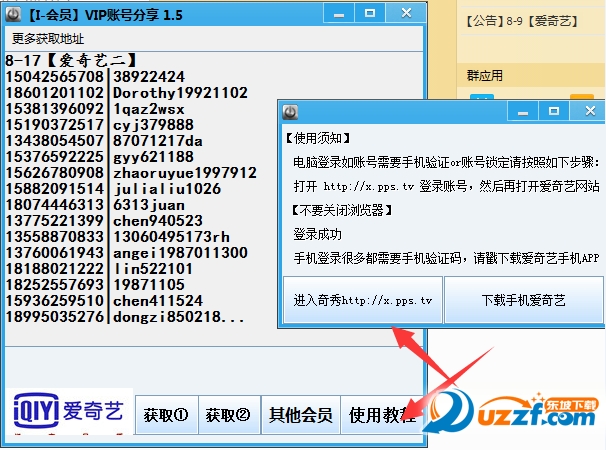
Task: Select account row 18601201102 Dorothy19921102
Action: pos(126,93)
